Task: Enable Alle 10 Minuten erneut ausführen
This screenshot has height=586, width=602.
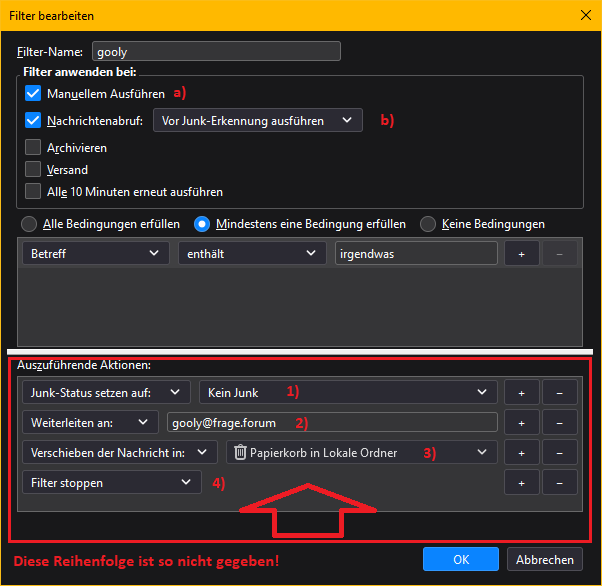Action: click(33, 192)
